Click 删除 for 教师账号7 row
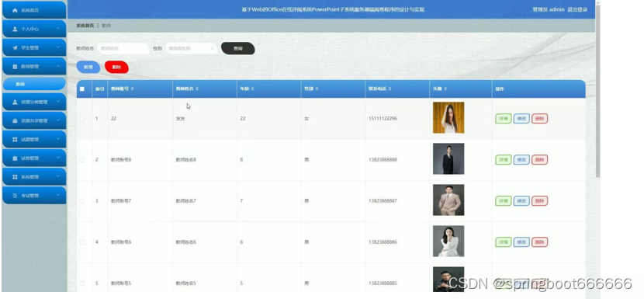The width and height of the screenshot is (644, 299). coord(540,200)
